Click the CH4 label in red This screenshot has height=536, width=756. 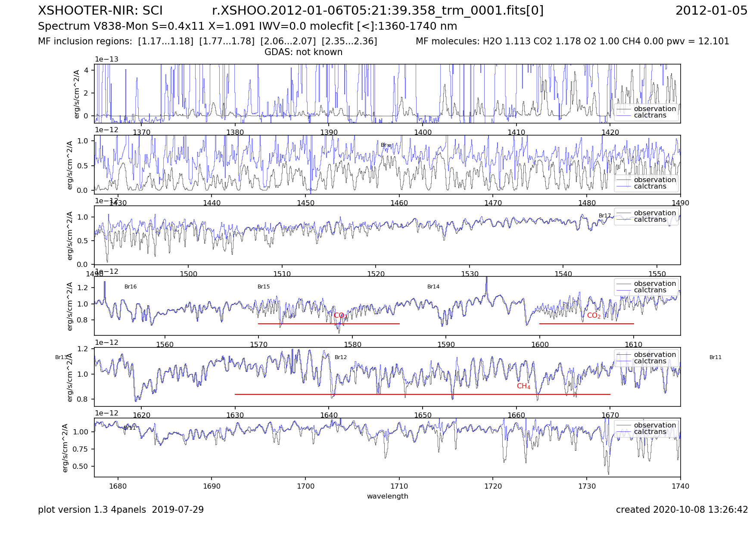[x=523, y=386]
